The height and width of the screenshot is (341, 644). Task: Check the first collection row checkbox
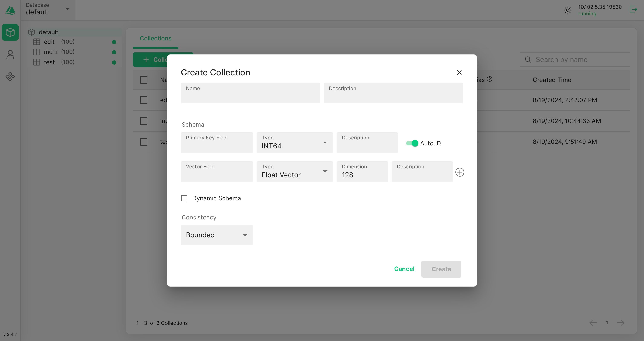pyautogui.click(x=144, y=100)
